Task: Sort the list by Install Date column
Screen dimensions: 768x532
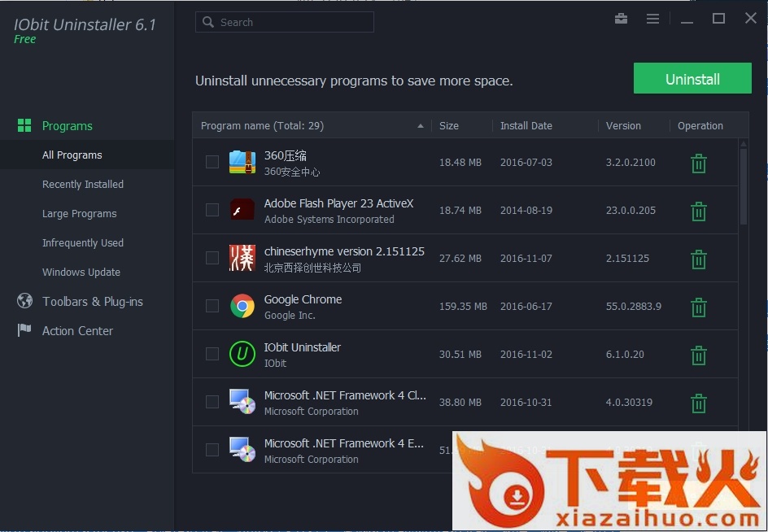Action: pos(526,126)
